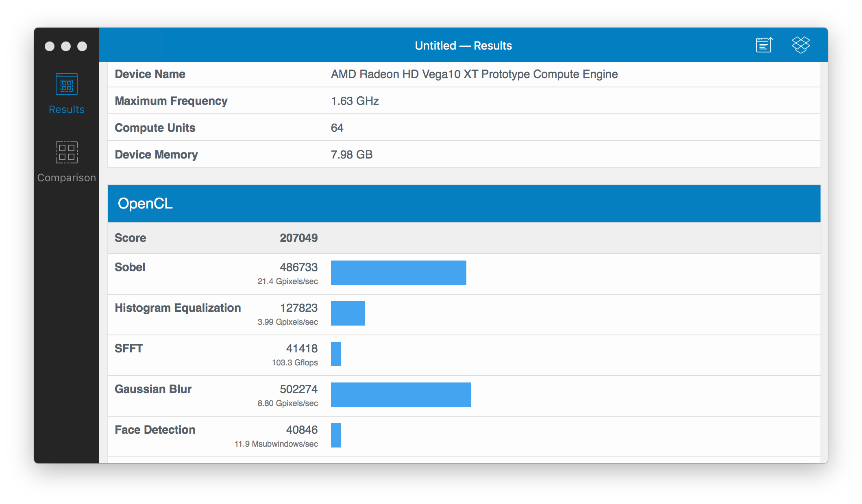Image resolution: width=862 pixels, height=504 pixels.
Task: Click the Untitled — Results window title
Action: pyautogui.click(x=464, y=46)
